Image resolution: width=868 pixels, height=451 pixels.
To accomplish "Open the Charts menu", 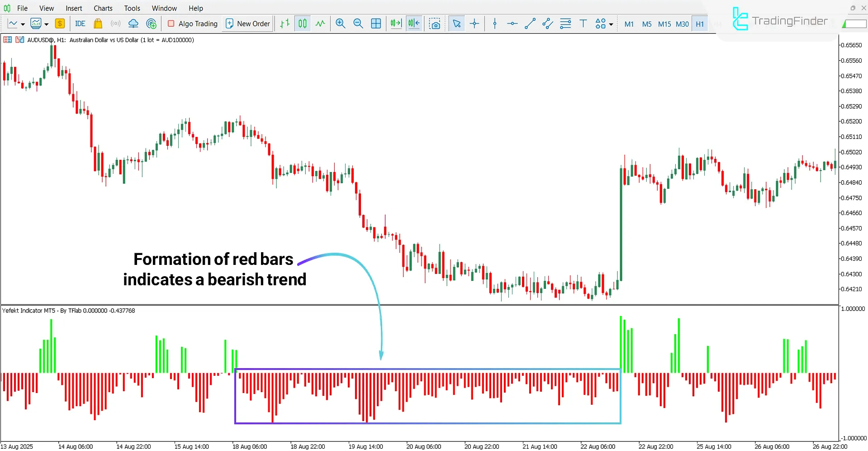I will [x=103, y=8].
